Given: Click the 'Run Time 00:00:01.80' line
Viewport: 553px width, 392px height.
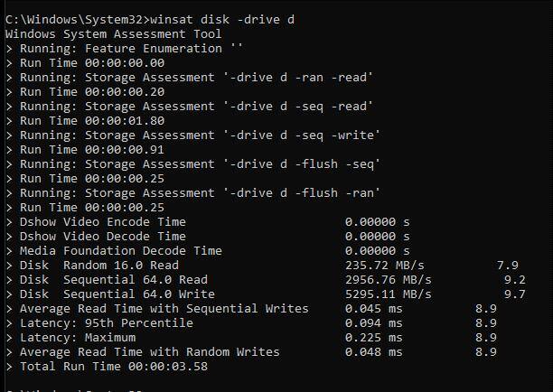Looking at the screenshot, I should pos(92,121).
